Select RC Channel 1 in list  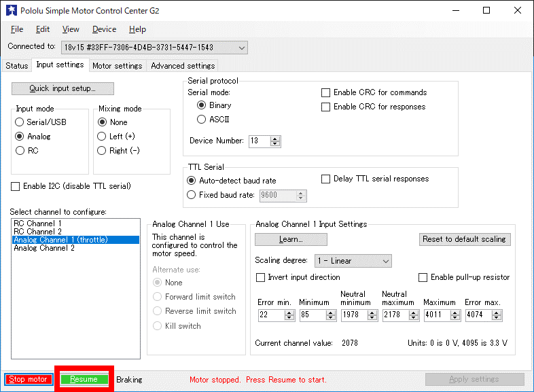[75, 224]
